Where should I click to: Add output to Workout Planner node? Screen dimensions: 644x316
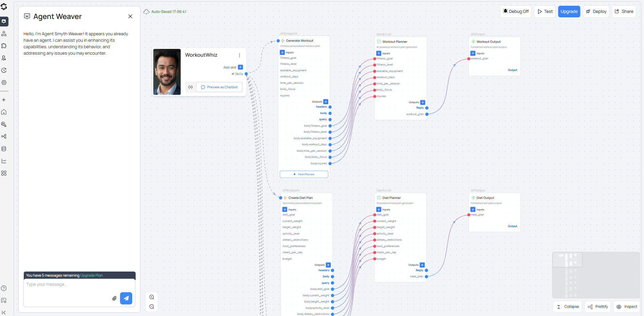[x=423, y=103]
